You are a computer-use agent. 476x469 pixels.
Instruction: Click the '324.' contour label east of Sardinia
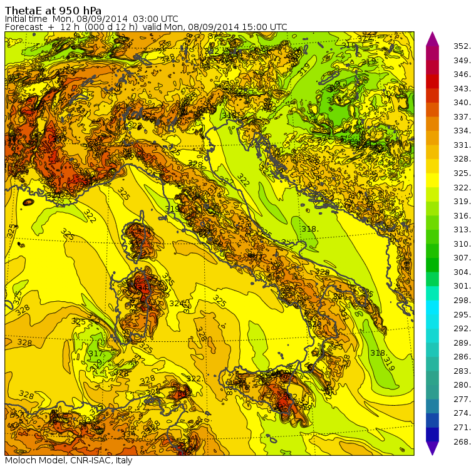point(178,304)
